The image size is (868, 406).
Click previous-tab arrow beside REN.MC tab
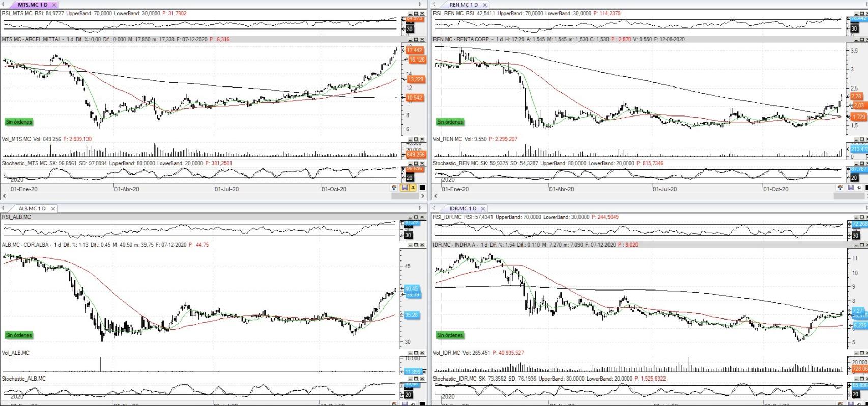click(434, 4)
